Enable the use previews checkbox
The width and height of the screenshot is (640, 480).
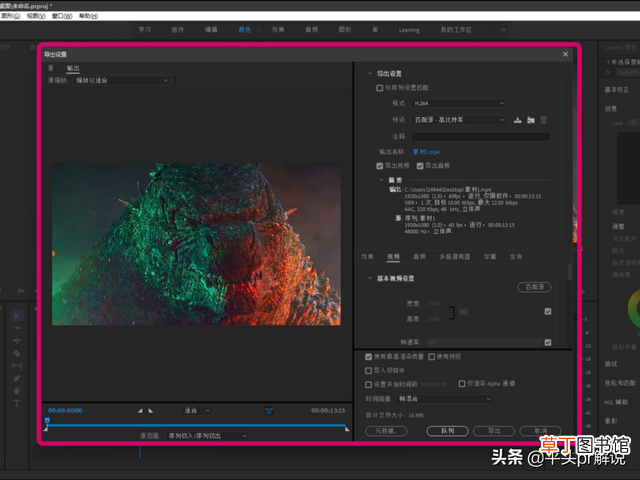[x=432, y=357]
